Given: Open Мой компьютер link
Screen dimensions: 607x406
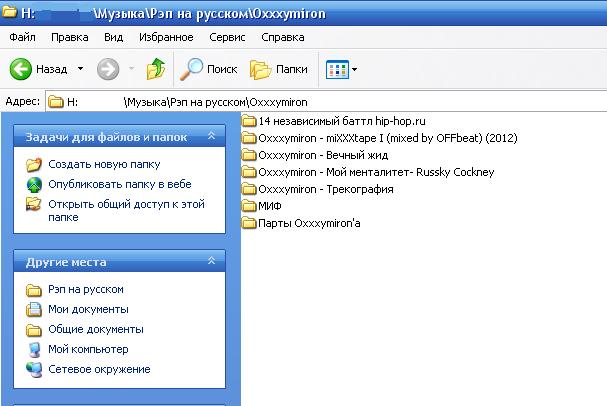Looking at the screenshot, I should coord(88,349).
